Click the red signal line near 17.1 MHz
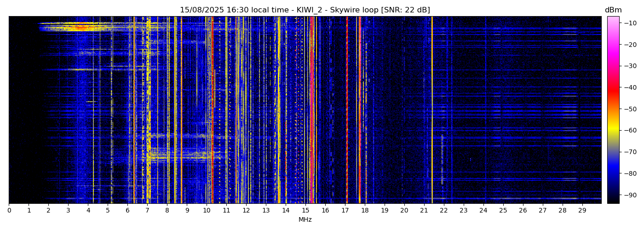This screenshot has width=644, height=230. [x=347, y=110]
